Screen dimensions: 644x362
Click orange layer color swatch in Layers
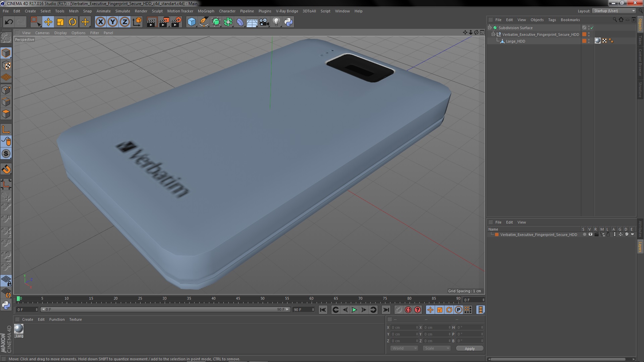tap(497, 235)
